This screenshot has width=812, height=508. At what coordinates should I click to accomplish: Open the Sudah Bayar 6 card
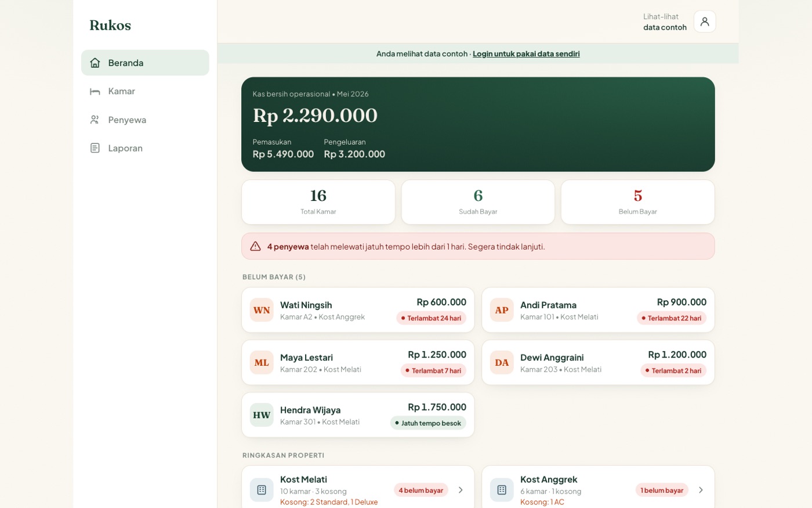click(x=478, y=202)
